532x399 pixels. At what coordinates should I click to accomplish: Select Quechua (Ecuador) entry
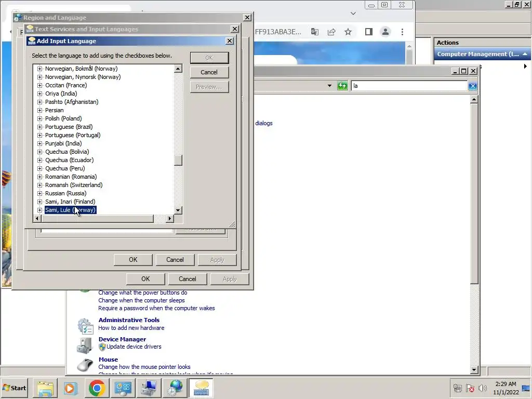point(69,160)
